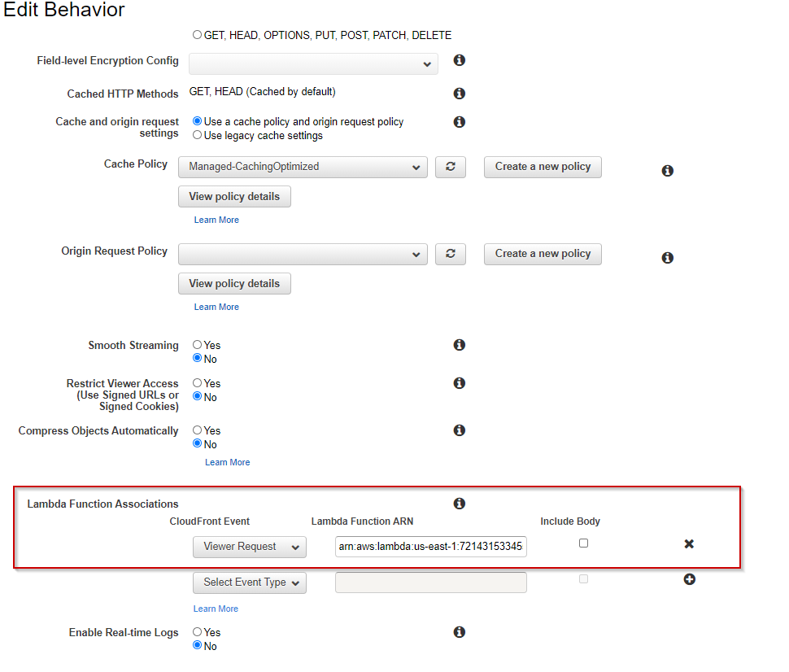This screenshot has height=672, width=789.
Task: Refresh the Cache Policy list
Action: tap(450, 167)
